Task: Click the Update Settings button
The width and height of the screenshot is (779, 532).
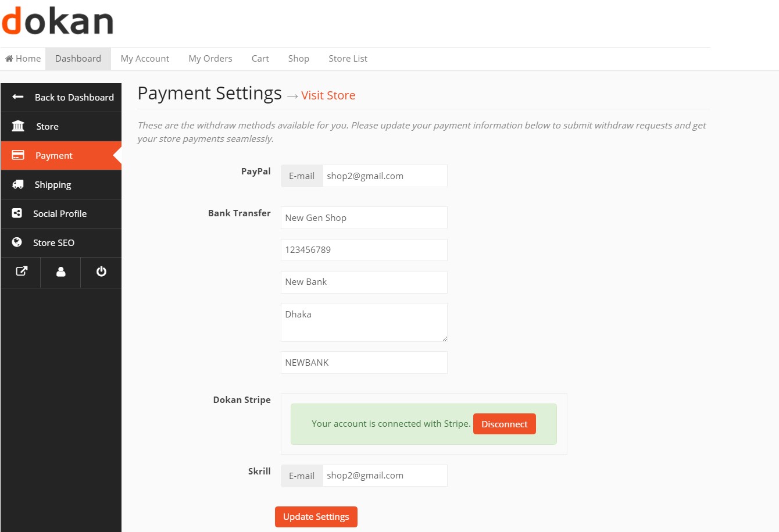Action: tap(316, 517)
